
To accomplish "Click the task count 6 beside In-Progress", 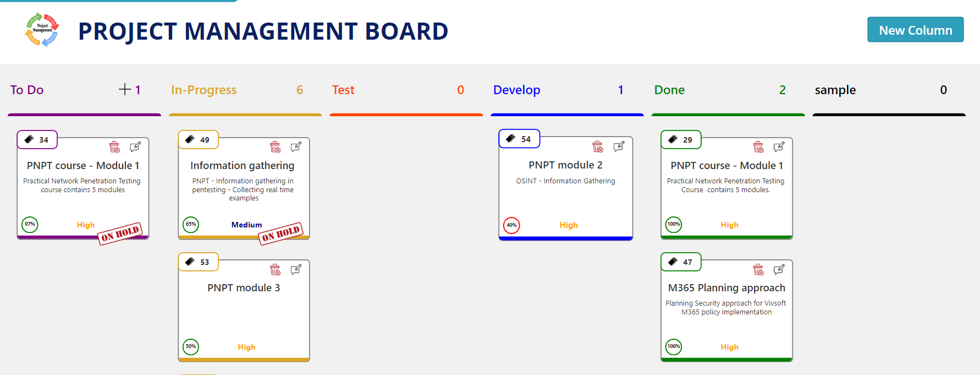I will click(300, 90).
